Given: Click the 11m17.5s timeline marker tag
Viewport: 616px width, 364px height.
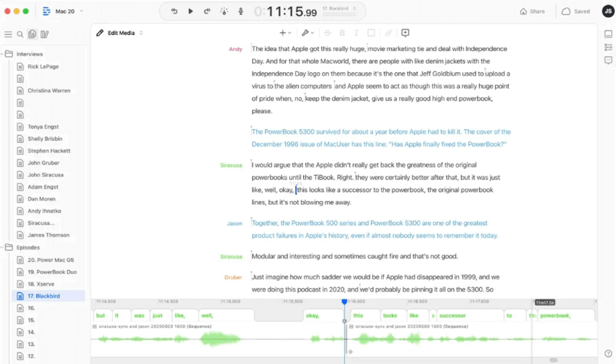Looking at the screenshot, I should (x=545, y=302).
